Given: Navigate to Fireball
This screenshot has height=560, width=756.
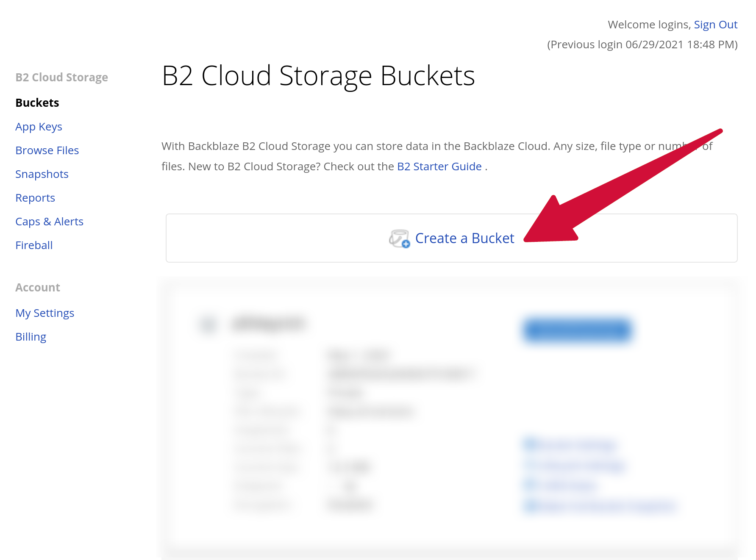Looking at the screenshot, I should (x=34, y=245).
